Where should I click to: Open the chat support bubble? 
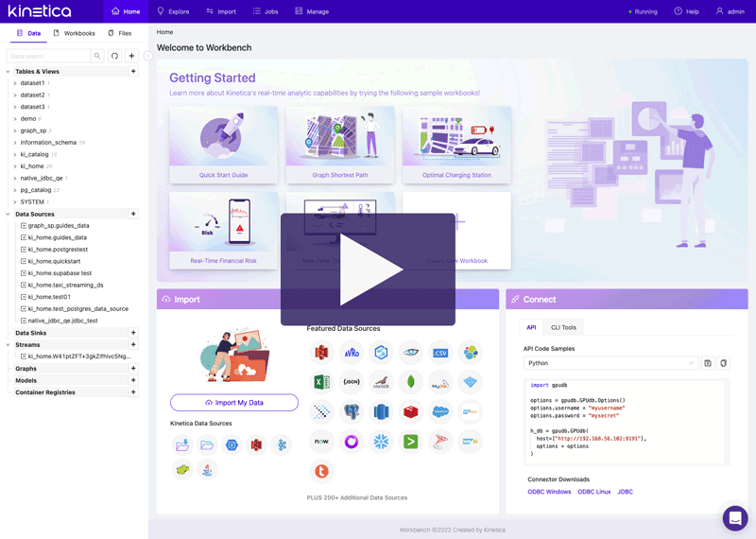735,518
